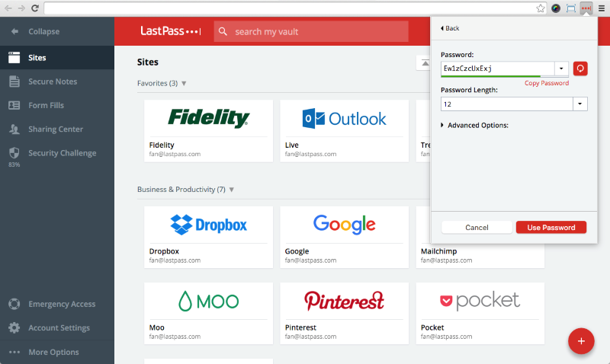Screen dimensions: 610x364
Task: Select the Sites sidebar item
Action: click(x=57, y=58)
